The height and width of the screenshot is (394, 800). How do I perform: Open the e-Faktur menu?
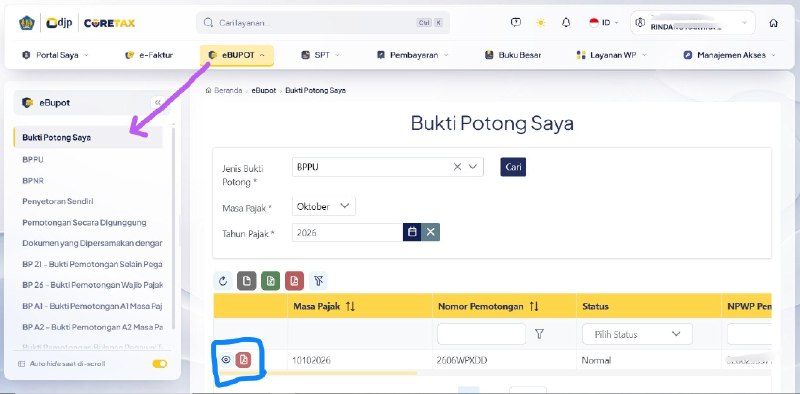(x=149, y=55)
